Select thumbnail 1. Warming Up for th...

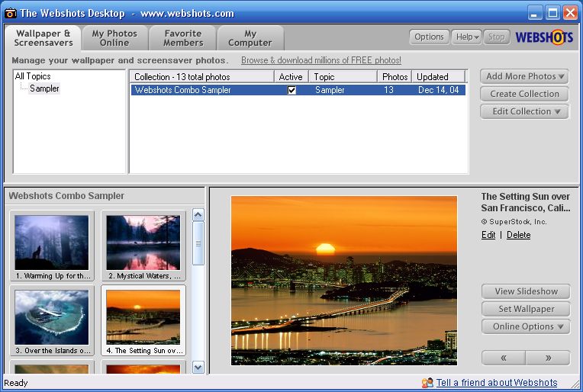pos(52,246)
